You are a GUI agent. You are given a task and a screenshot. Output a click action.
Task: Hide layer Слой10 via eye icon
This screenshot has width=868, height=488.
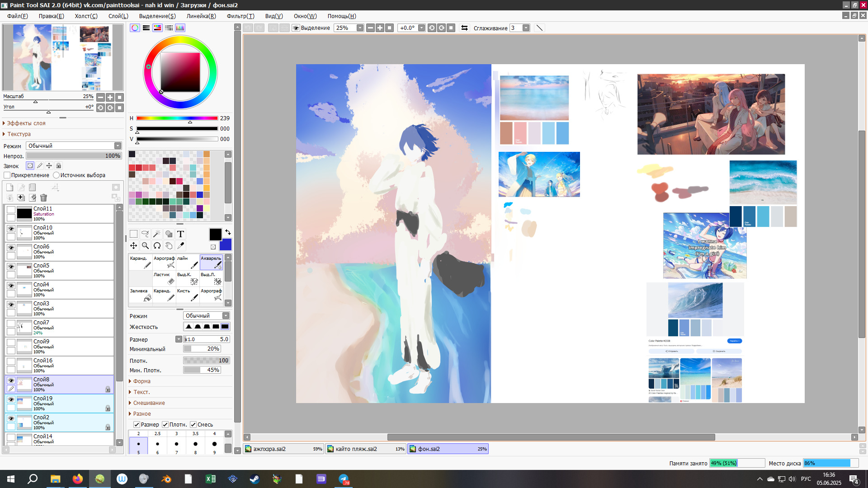(11, 229)
